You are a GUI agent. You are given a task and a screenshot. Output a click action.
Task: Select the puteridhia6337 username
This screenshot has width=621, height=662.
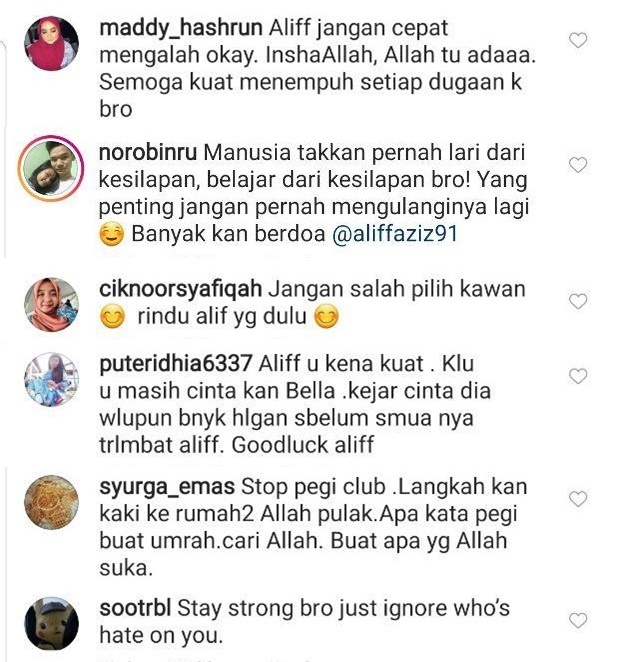click(x=176, y=364)
